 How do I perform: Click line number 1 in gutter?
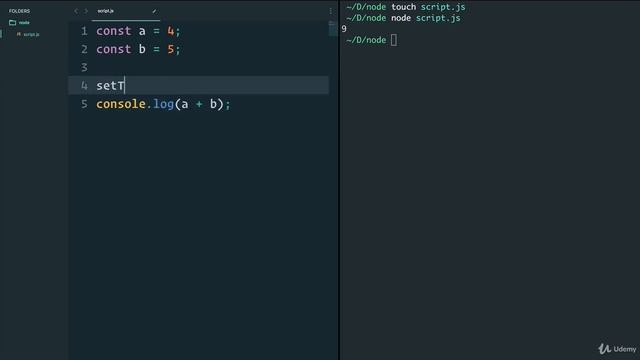pyautogui.click(x=84, y=31)
